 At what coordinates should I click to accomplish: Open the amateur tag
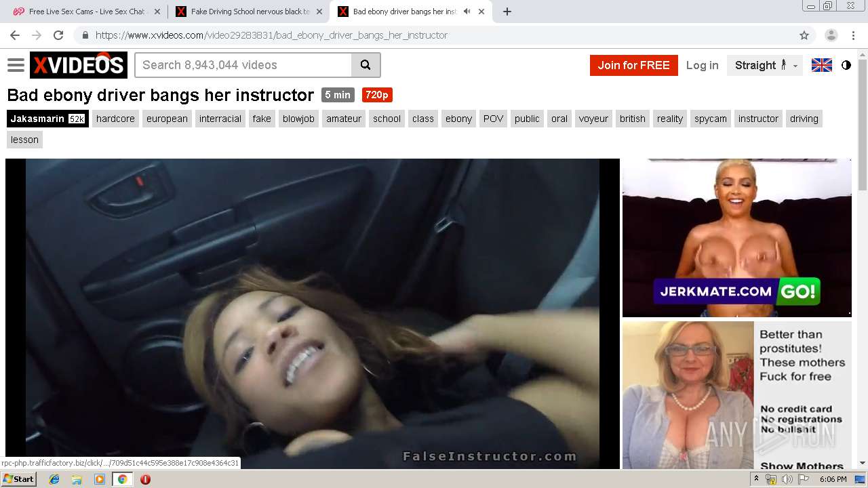pos(344,119)
